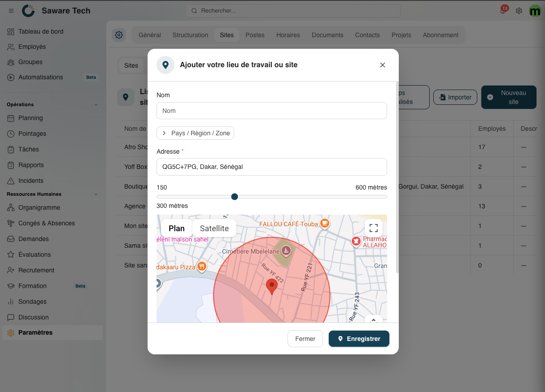Screen dimensions: 545x392
Task: Click the Nouveau site button
Action: 509,97
